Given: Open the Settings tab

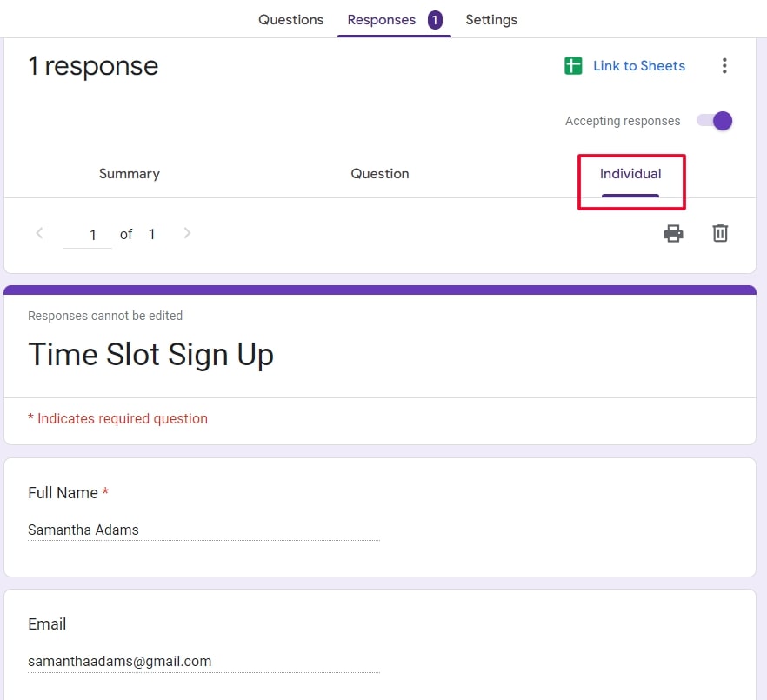Looking at the screenshot, I should (x=491, y=19).
